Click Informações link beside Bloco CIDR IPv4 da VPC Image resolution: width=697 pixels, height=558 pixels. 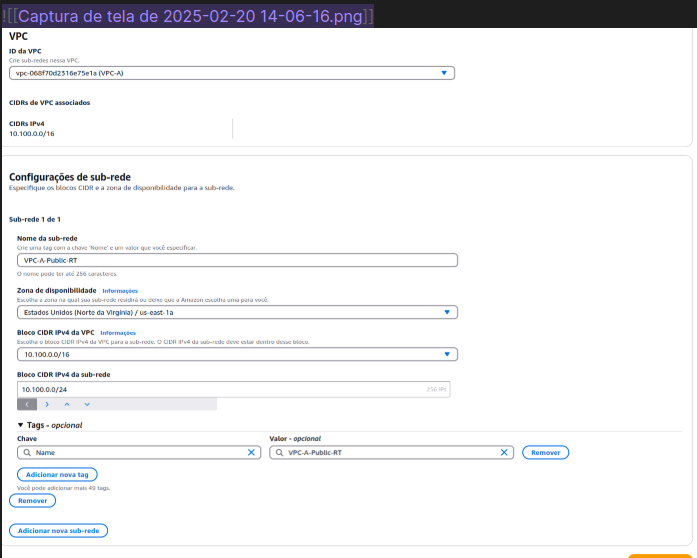point(117,333)
